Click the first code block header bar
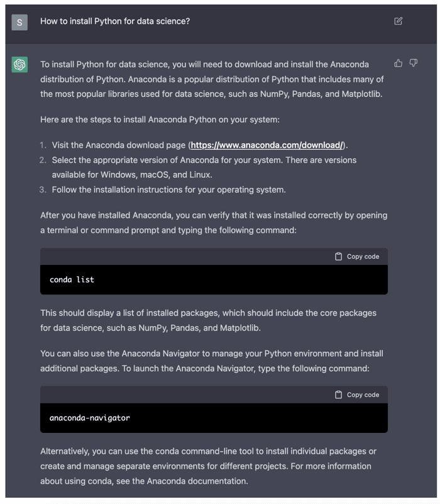 tap(214, 256)
